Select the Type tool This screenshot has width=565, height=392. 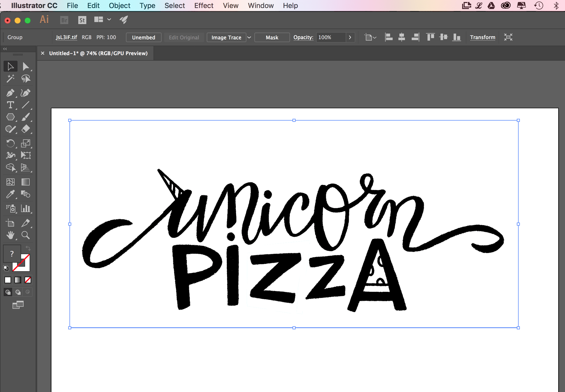(x=10, y=105)
